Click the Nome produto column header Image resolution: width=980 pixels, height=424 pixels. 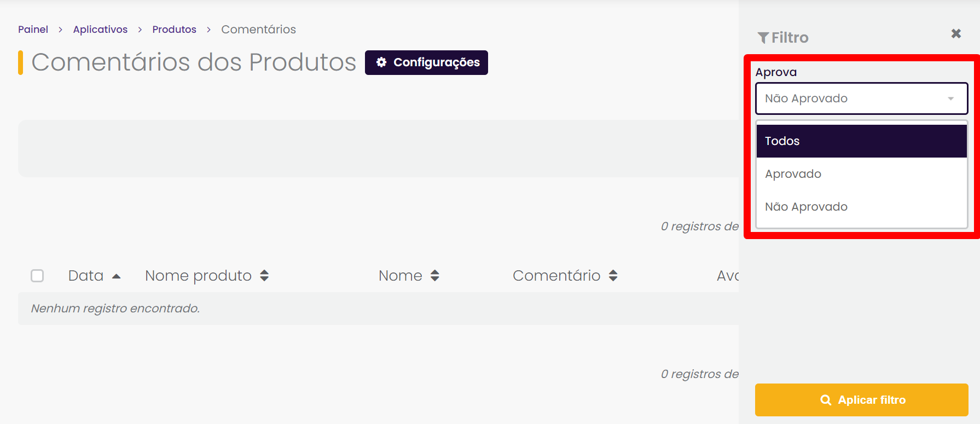click(198, 276)
